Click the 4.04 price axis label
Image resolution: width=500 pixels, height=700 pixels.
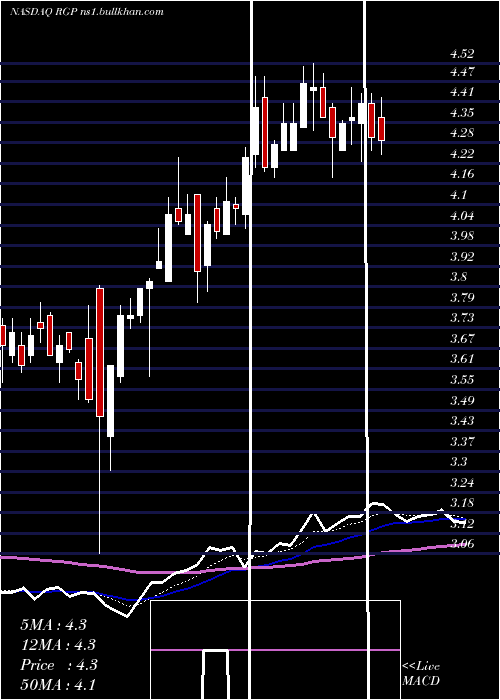pyautogui.click(x=462, y=216)
